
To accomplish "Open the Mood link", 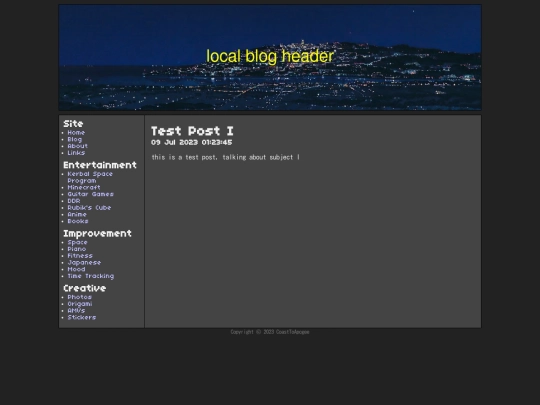I will pyautogui.click(x=76, y=269).
